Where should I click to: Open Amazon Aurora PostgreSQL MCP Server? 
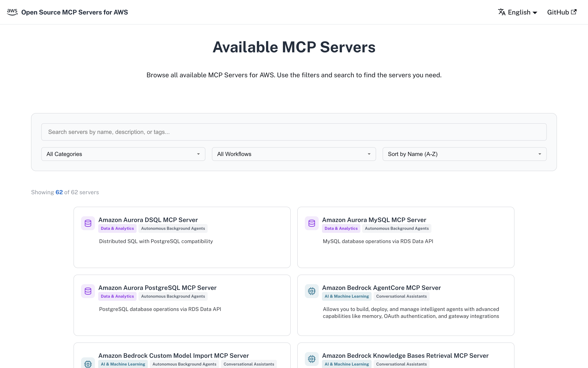[157, 288]
